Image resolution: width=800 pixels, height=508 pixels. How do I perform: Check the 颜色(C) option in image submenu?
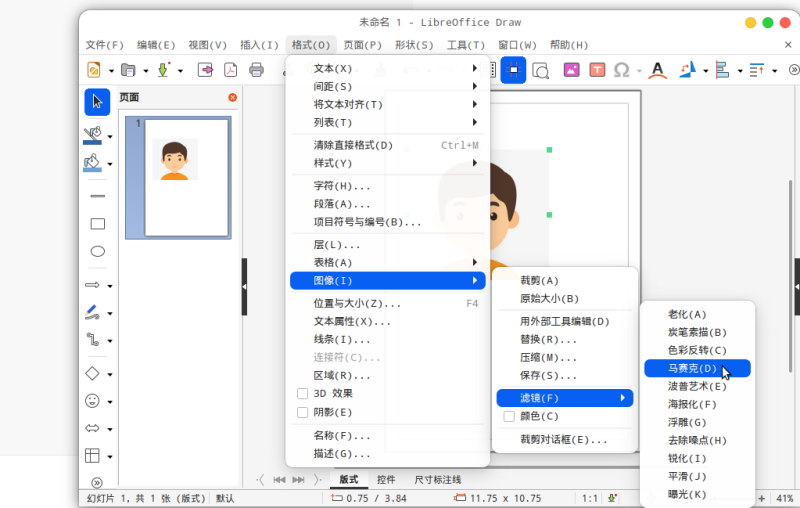509,416
